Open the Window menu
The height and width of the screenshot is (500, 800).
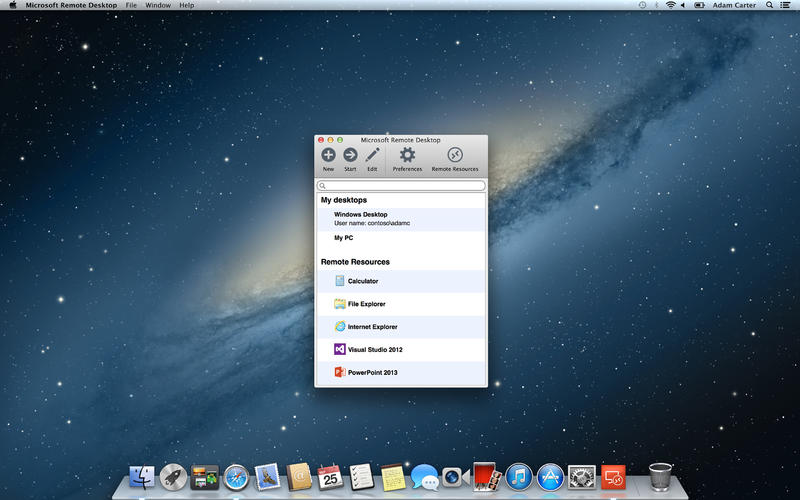158,5
